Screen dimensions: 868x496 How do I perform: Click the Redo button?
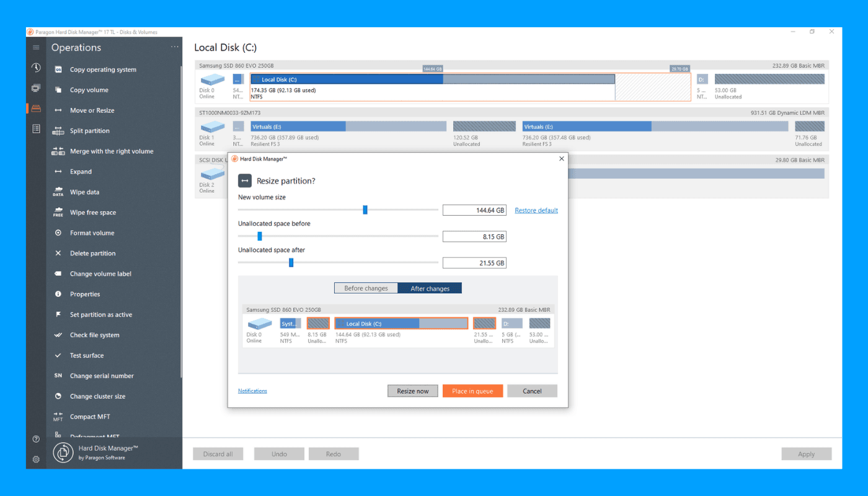(334, 454)
